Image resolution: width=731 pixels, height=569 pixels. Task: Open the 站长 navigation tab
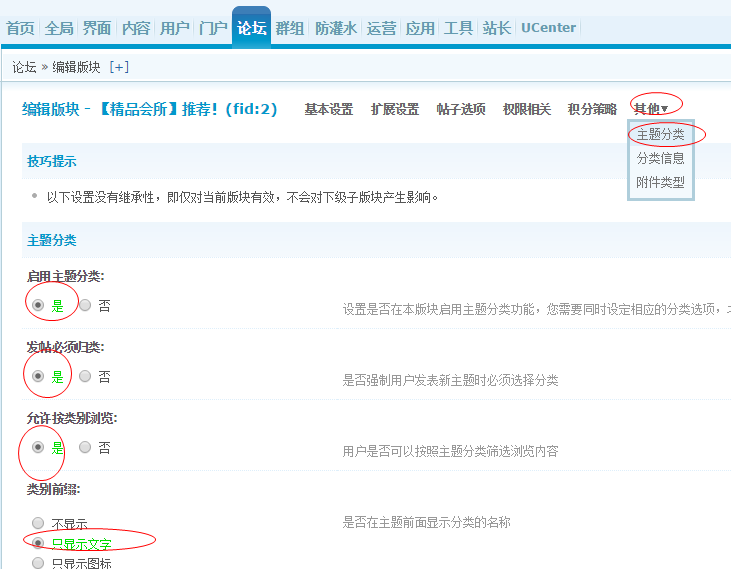(x=497, y=28)
